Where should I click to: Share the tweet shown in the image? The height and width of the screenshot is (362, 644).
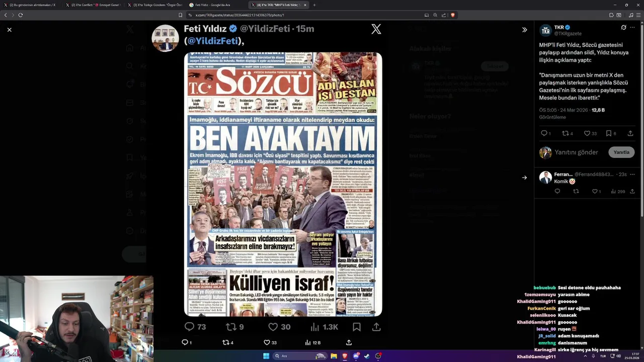coord(376,327)
